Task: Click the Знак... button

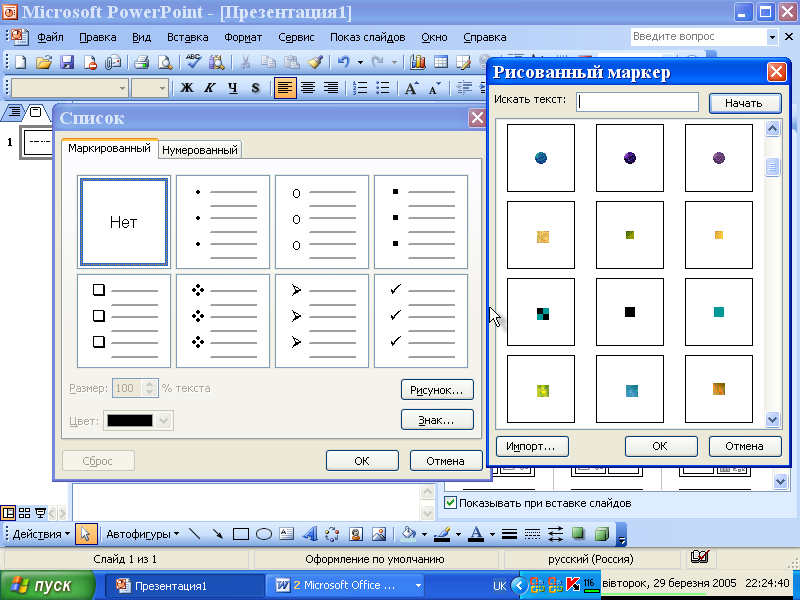Action: 437,420
